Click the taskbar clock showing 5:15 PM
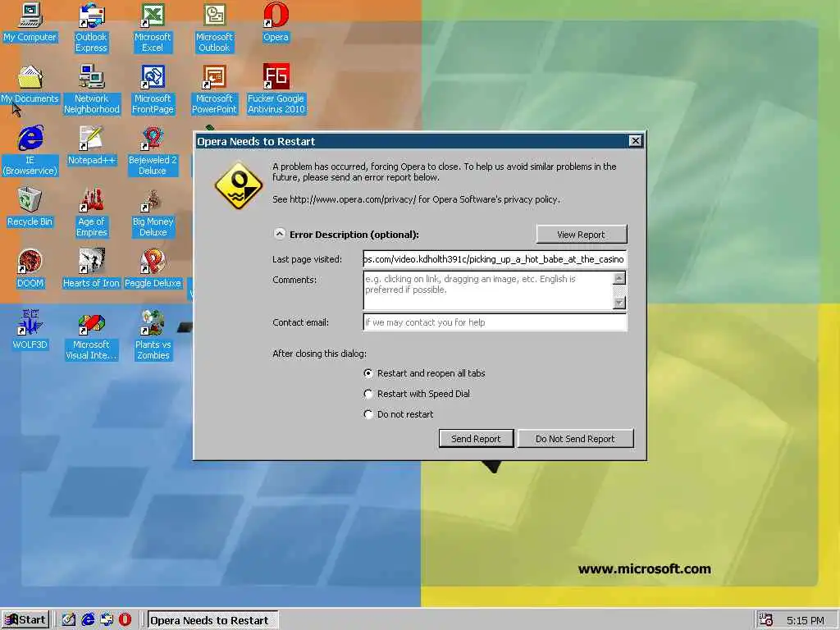 coord(805,620)
